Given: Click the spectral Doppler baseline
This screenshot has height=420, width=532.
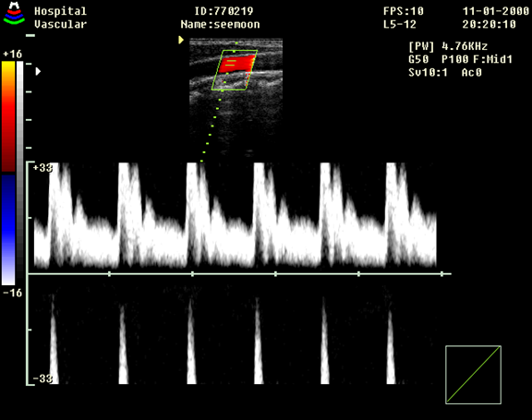Looking at the screenshot, I should coord(239,273).
